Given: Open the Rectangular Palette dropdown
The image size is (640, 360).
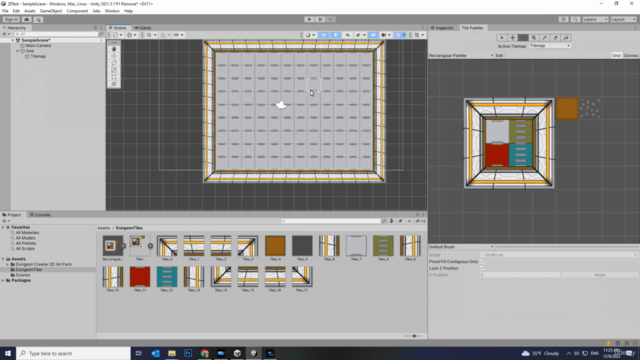Looking at the screenshot, I should (461, 56).
